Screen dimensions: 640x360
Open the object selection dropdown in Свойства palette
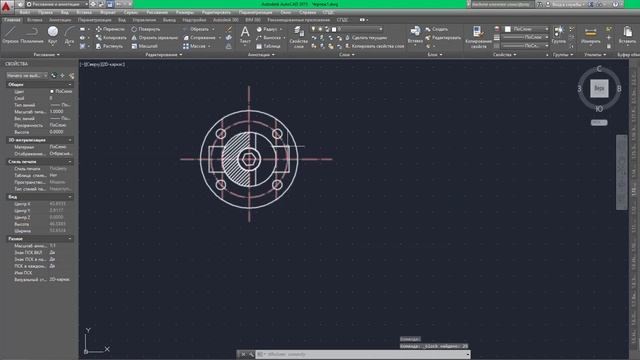(27, 76)
